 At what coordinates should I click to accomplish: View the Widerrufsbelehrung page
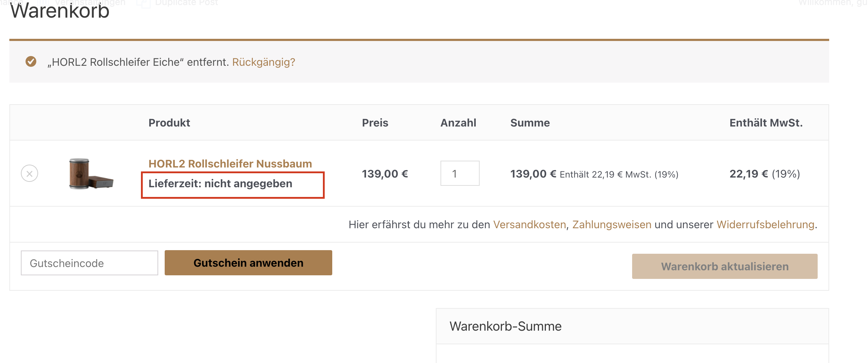tap(765, 225)
